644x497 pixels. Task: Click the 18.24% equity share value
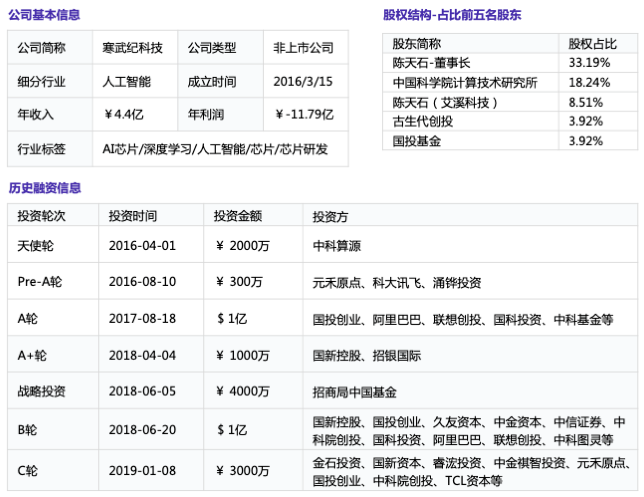[x=589, y=82]
